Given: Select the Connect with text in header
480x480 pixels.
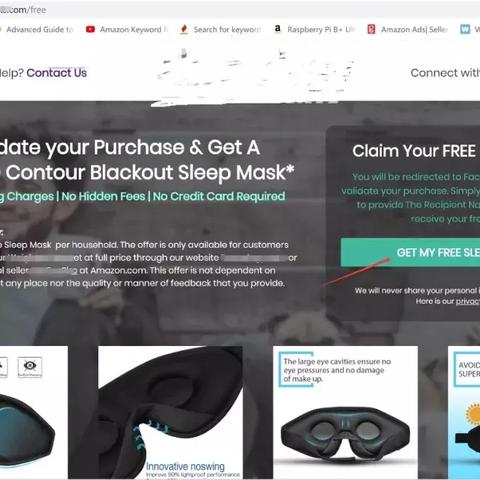Looking at the screenshot, I should tap(445, 73).
